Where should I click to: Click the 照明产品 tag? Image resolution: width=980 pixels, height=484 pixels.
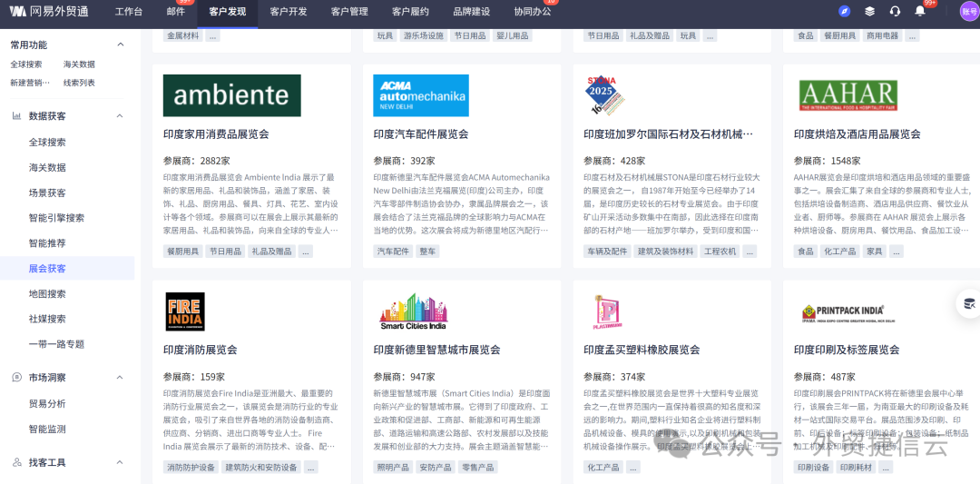pyautogui.click(x=393, y=467)
